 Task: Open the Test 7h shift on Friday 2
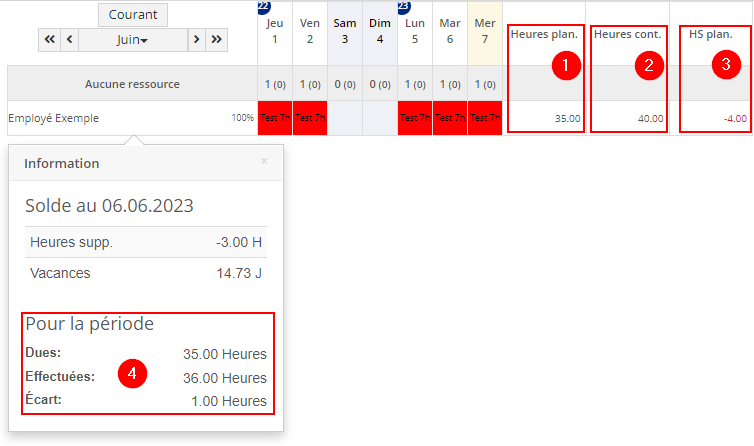click(x=310, y=118)
